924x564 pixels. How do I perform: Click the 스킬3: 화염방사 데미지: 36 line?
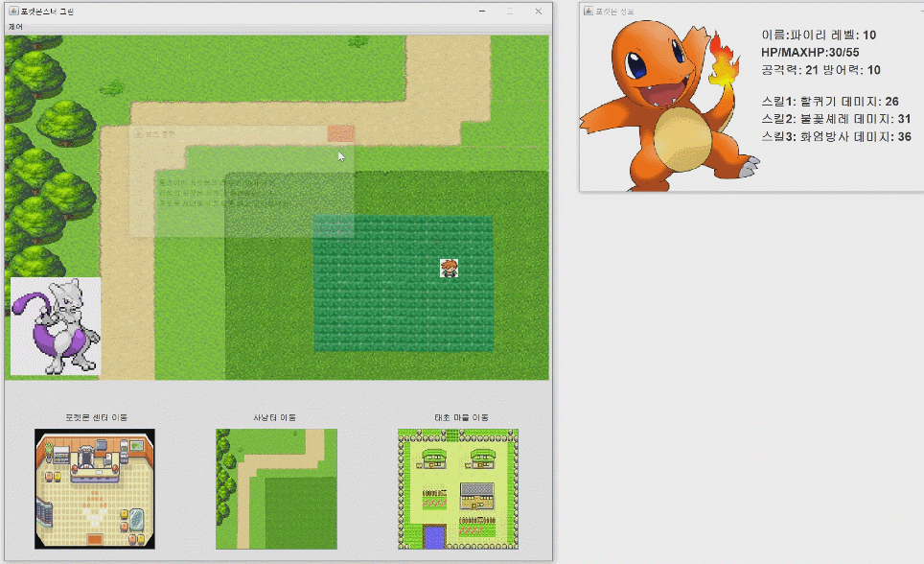(836, 137)
